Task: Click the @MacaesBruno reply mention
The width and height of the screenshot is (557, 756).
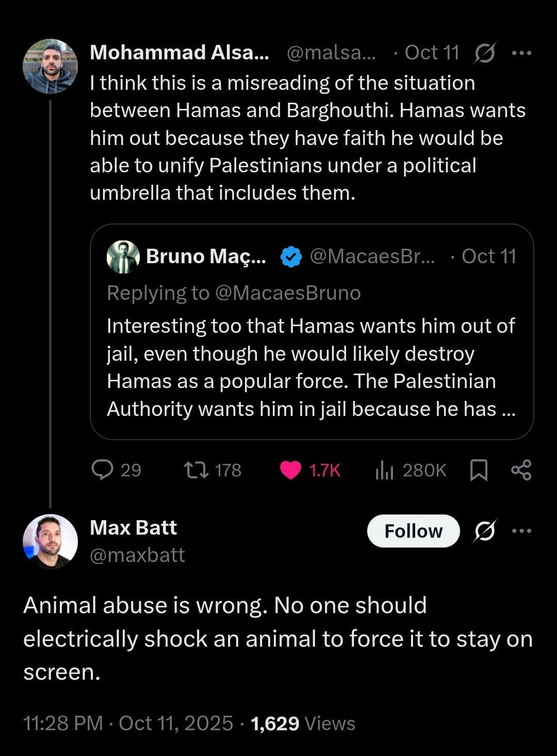Action: coord(287,293)
